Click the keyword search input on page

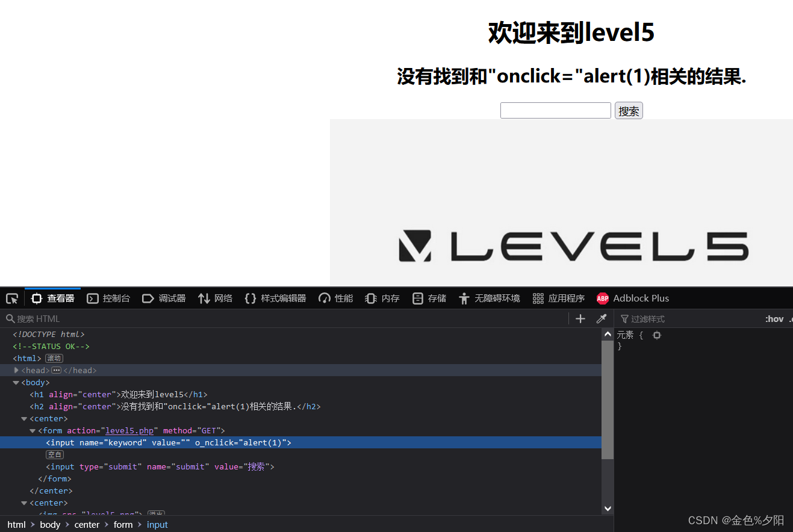tap(556, 111)
